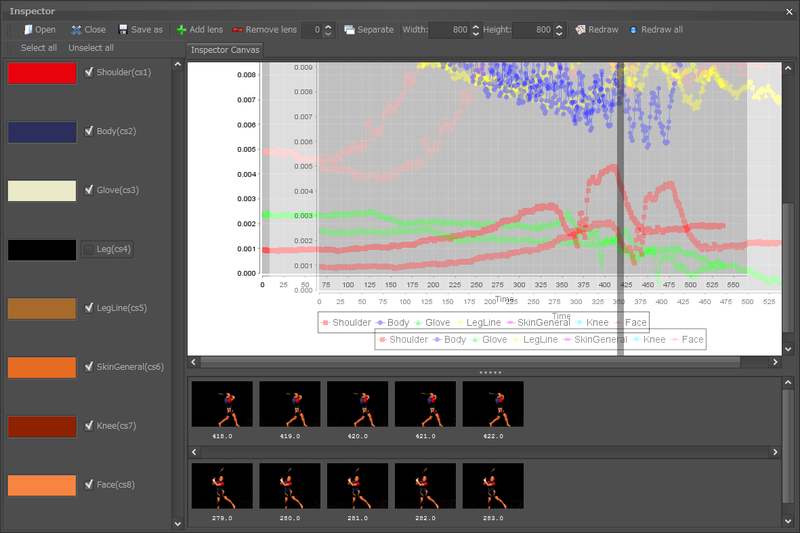The height and width of the screenshot is (533, 800).
Task: Click the red Remove lens icon
Action: pyautogui.click(x=238, y=30)
